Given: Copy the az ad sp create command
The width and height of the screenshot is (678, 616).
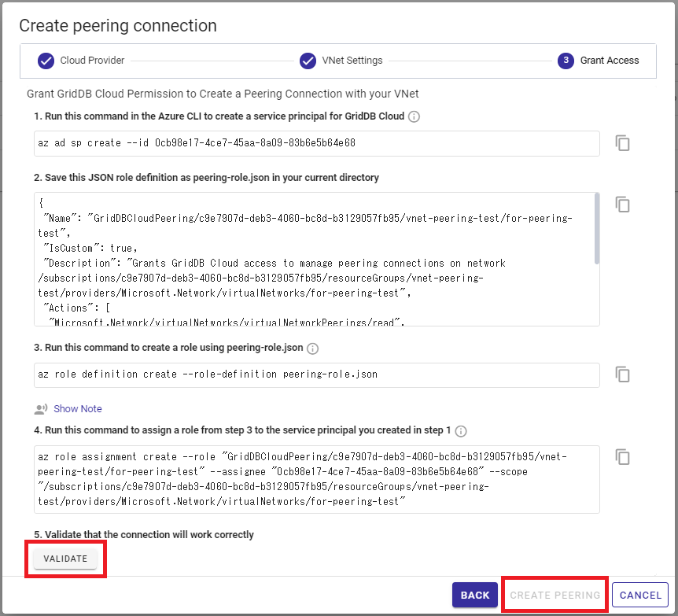Looking at the screenshot, I should click(622, 143).
